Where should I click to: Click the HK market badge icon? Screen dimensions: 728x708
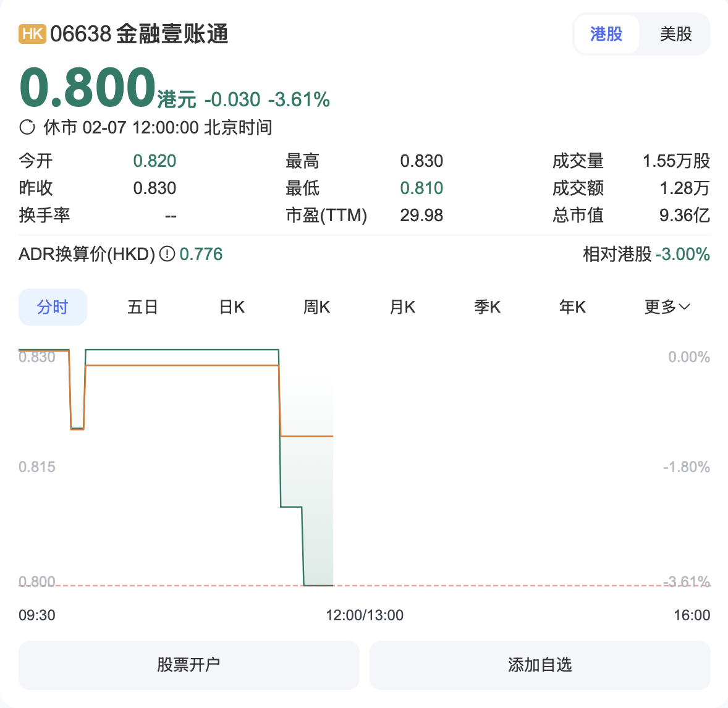coord(32,35)
